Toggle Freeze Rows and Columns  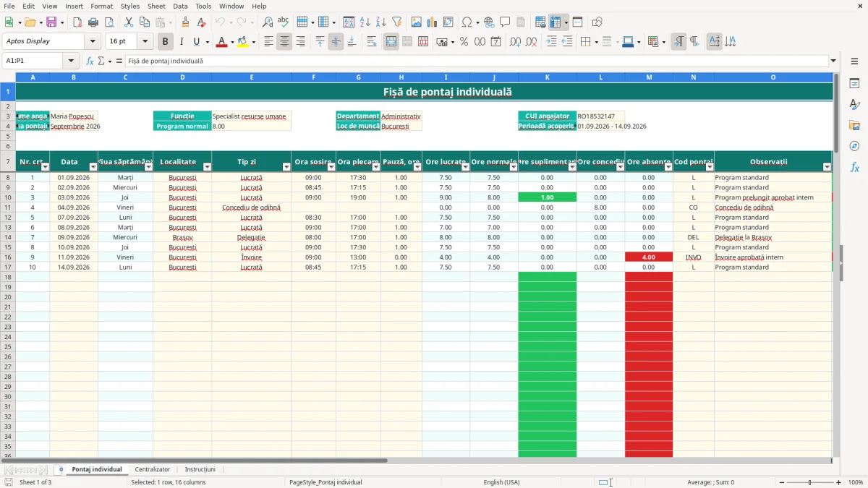(x=556, y=22)
